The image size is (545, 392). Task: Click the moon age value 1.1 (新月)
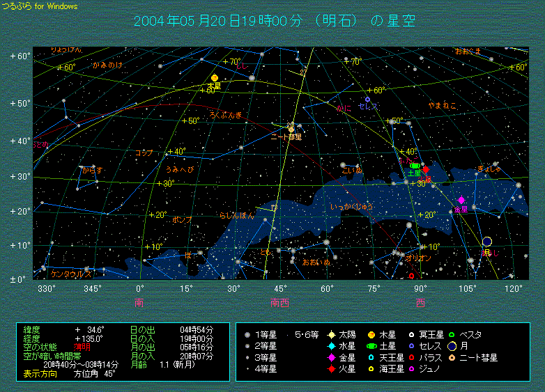177,365
